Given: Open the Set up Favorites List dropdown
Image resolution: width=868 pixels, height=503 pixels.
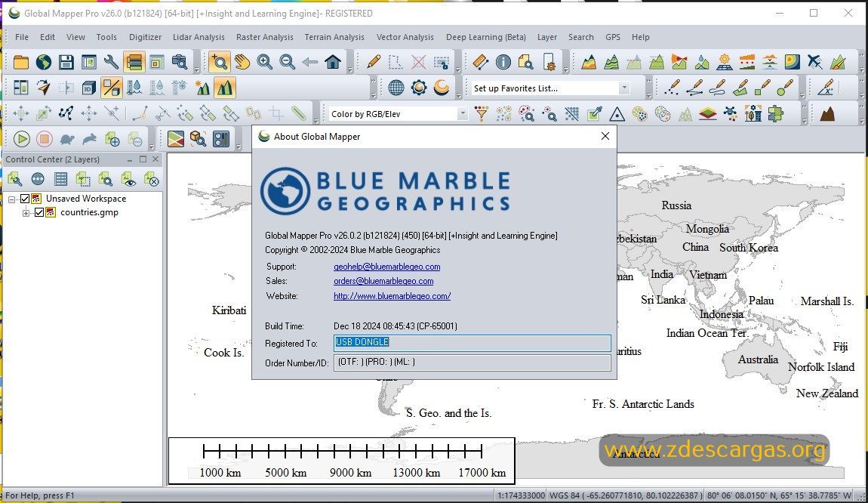Looking at the screenshot, I should [x=624, y=88].
